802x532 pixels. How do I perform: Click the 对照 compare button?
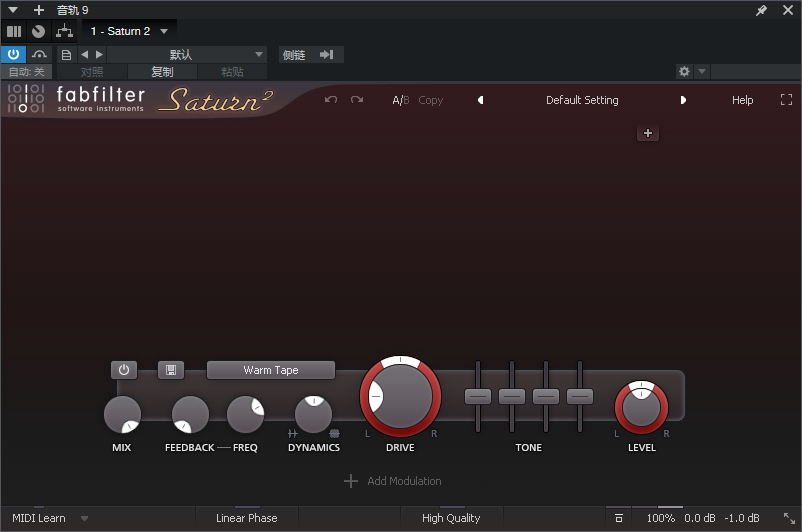coord(92,72)
